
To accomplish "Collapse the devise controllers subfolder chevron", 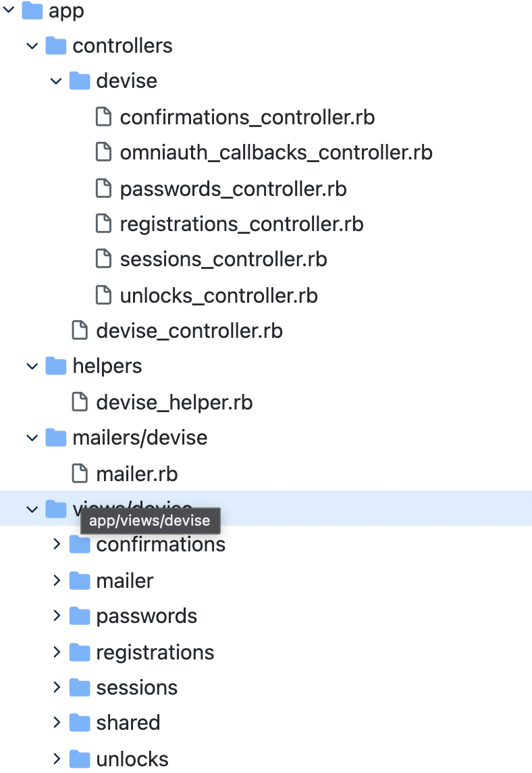I will click(56, 81).
